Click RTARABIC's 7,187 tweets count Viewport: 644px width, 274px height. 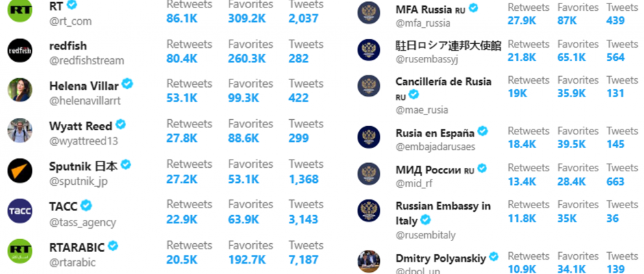[303, 260]
